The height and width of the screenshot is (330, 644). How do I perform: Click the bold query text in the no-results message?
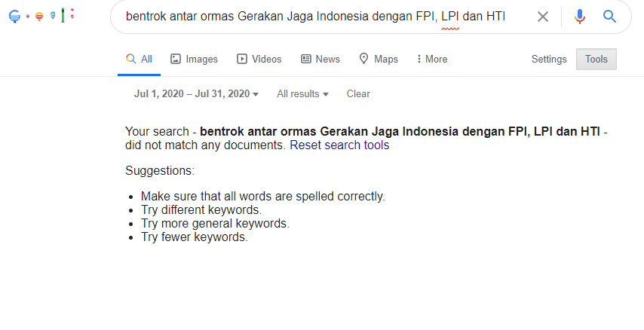(400, 132)
